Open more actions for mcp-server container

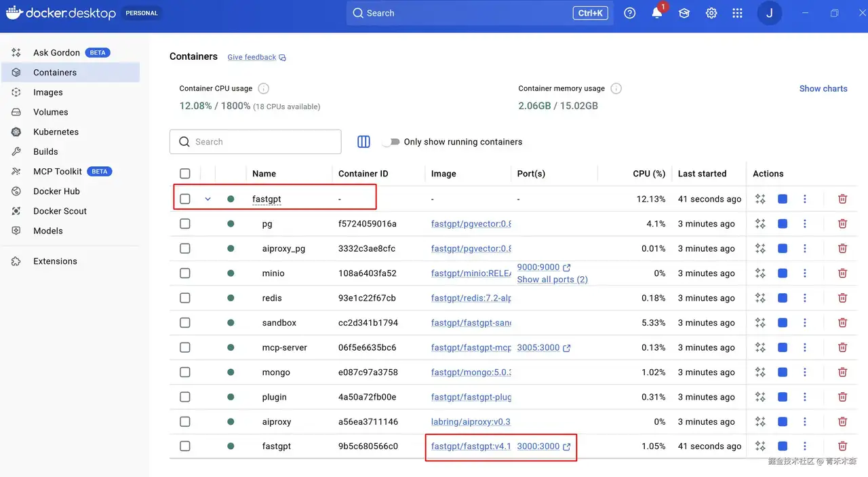(805, 347)
